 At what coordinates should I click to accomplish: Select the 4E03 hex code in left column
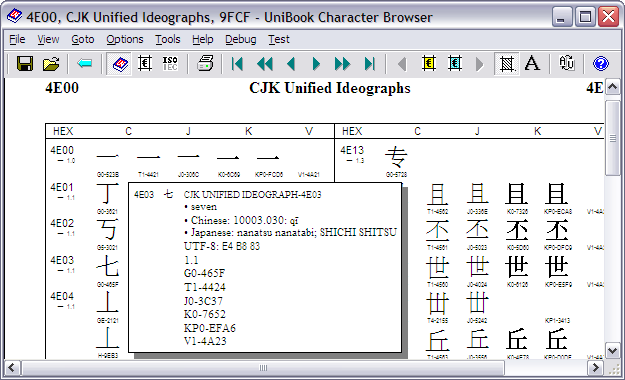(x=62, y=260)
